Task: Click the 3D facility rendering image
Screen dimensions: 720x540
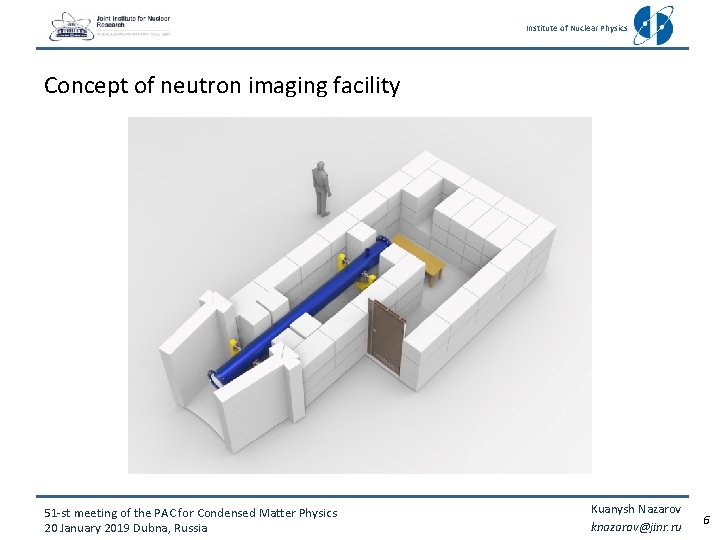Action: point(360,295)
